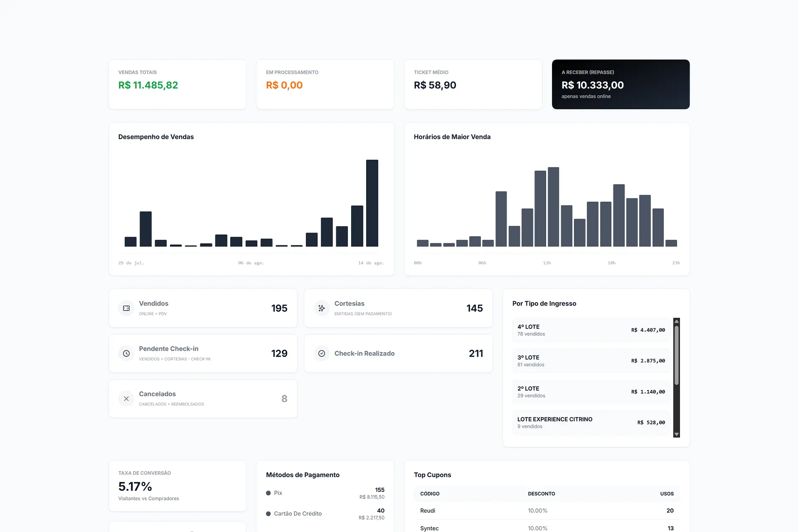The width and height of the screenshot is (798, 532).
Task: Open the Vendas Totais card
Action: (x=177, y=84)
